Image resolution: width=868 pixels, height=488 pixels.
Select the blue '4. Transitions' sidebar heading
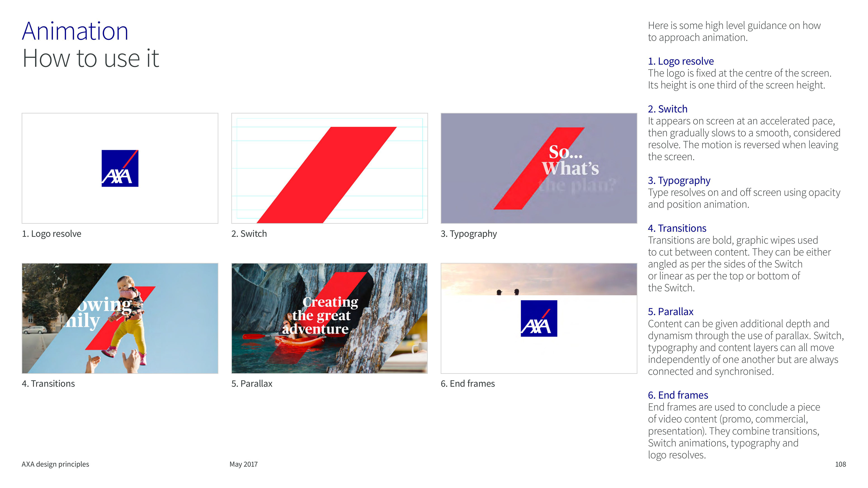[x=677, y=228]
